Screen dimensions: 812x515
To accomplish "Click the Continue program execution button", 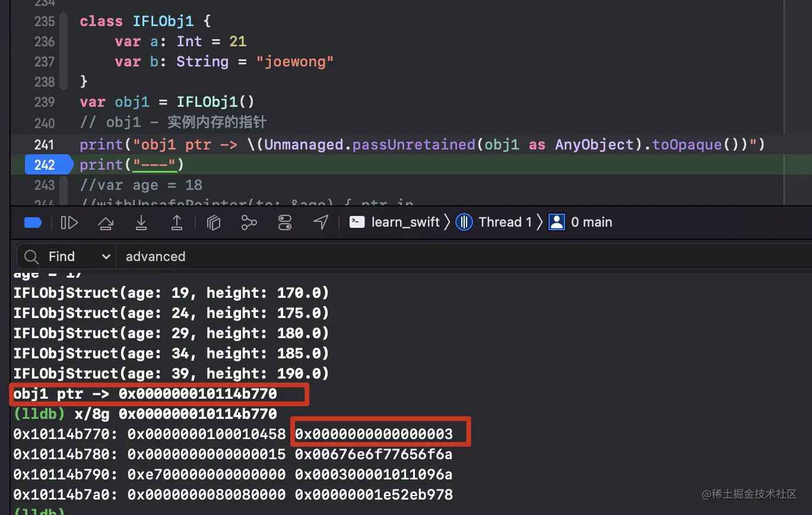I will pyautogui.click(x=69, y=222).
